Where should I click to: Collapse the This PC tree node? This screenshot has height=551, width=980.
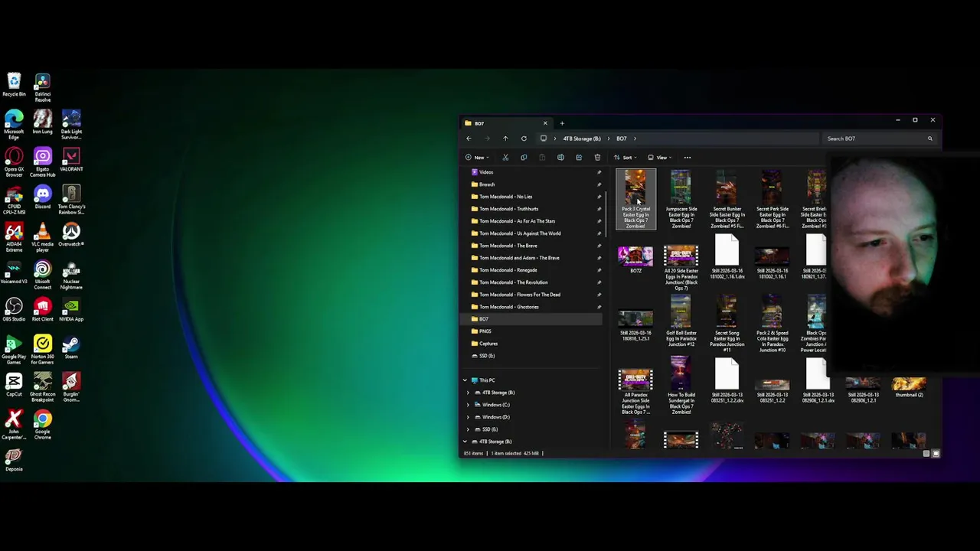coord(465,380)
